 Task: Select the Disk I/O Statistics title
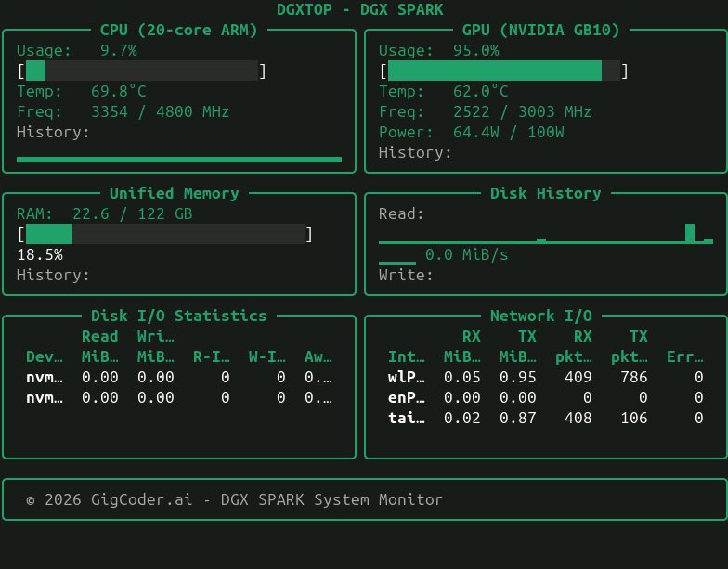pos(178,316)
